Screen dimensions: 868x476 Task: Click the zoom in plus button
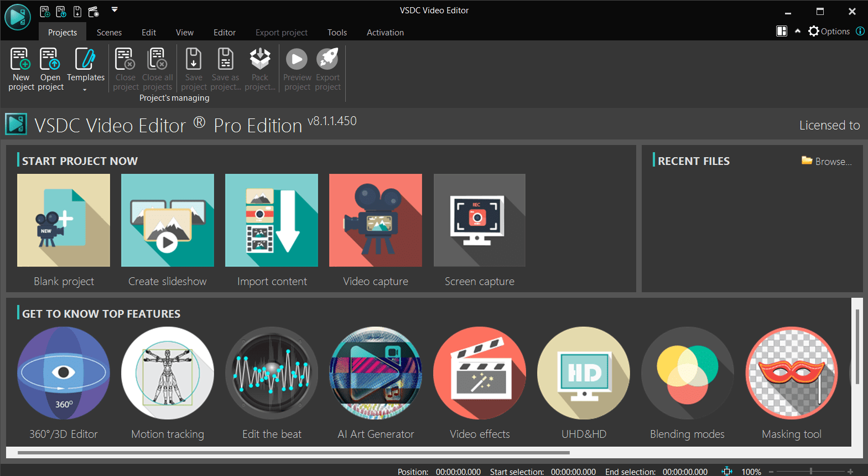(x=850, y=472)
